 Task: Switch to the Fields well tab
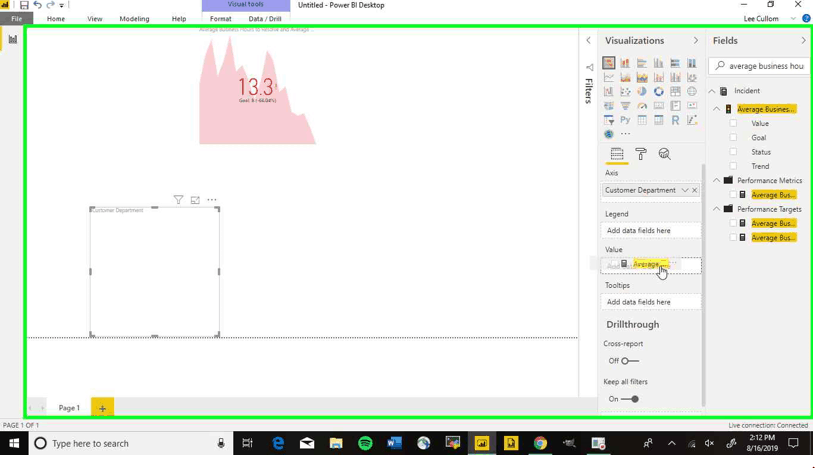(617, 154)
